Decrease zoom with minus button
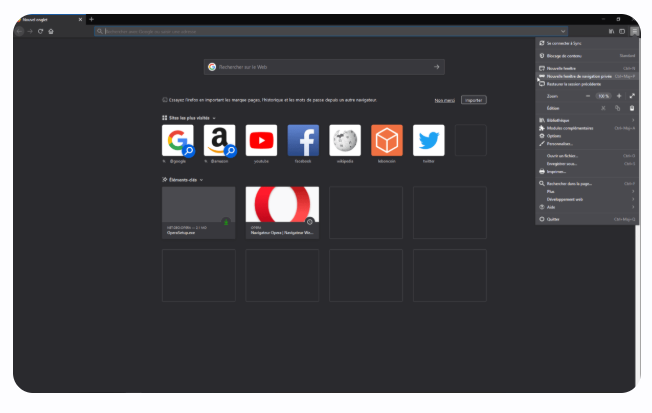The image size is (652, 413). click(x=588, y=96)
